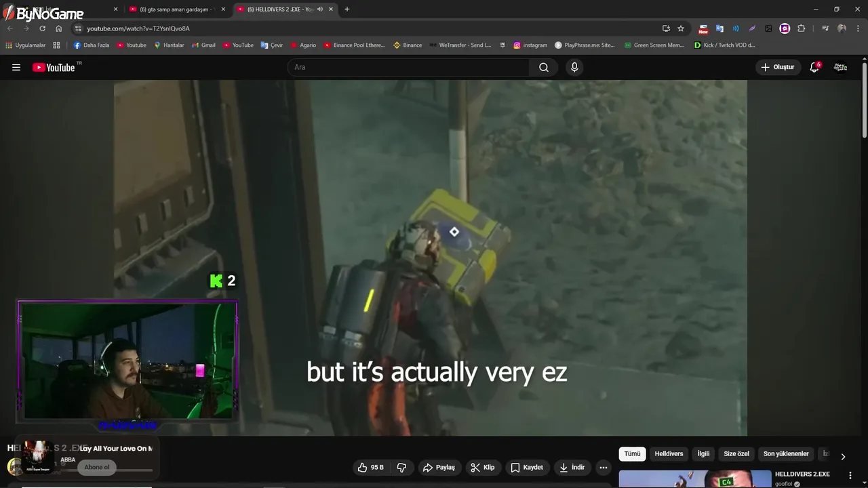The height and width of the screenshot is (488, 868).
Task: Click the YouTube Ara search field
Action: [x=408, y=67]
